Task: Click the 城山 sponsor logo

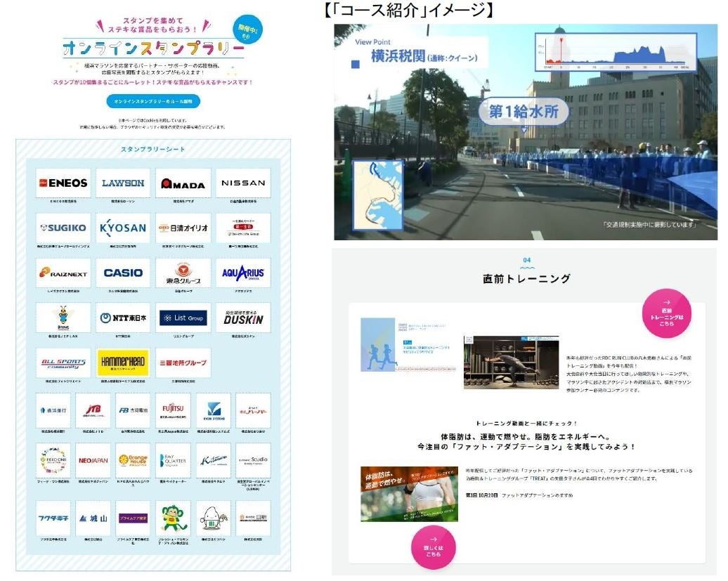Action: pyautogui.click(x=93, y=518)
